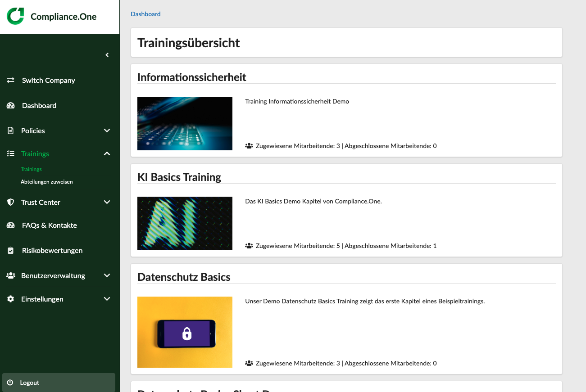Click the KI Basics Training AI thumbnail
This screenshot has height=392, width=586.
[185, 223]
